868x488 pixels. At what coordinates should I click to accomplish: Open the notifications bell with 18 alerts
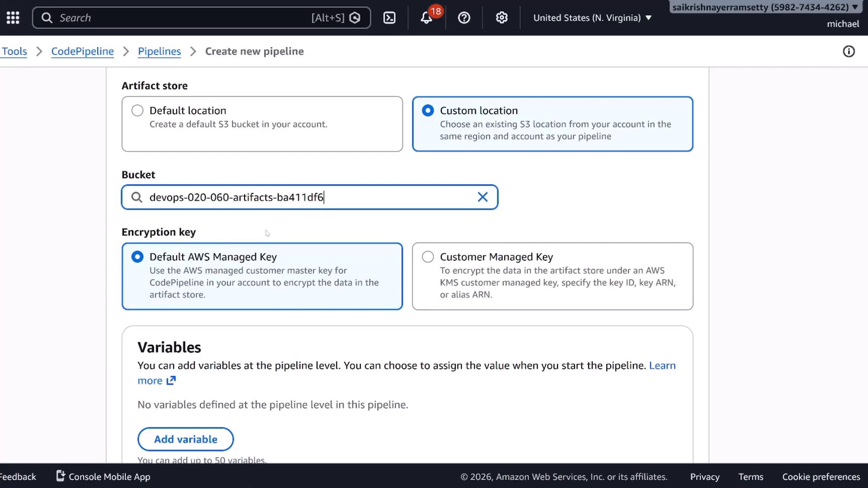426,18
